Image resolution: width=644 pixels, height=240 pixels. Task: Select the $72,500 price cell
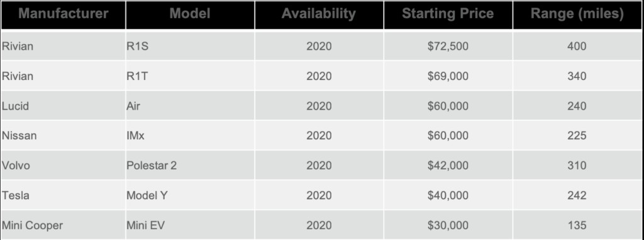point(448,46)
